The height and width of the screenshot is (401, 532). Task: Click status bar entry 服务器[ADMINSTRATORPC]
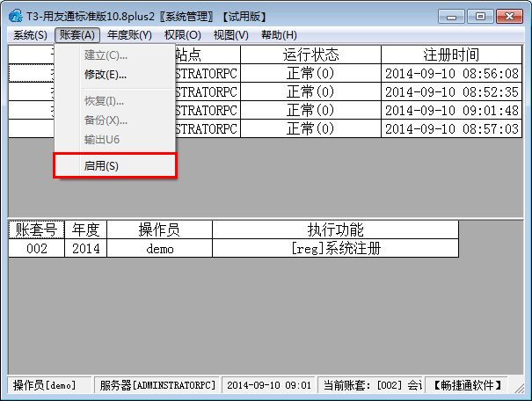click(x=157, y=385)
